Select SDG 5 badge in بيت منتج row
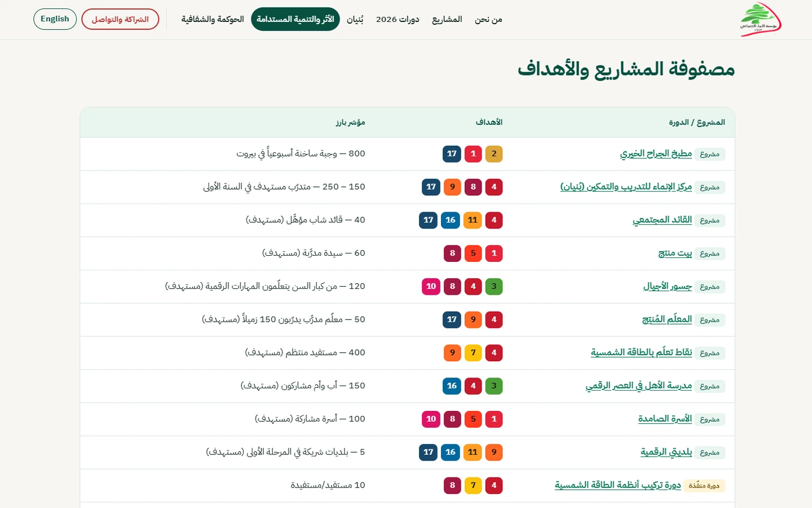Viewport: 812px width, 508px height. click(473, 253)
